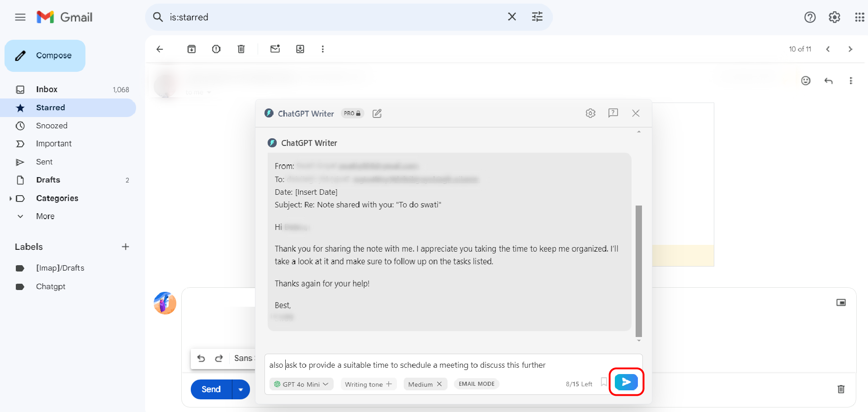This screenshot has width=868, height=412.
Task: Clear the is:starred search query
Action: tap(512, 17)
